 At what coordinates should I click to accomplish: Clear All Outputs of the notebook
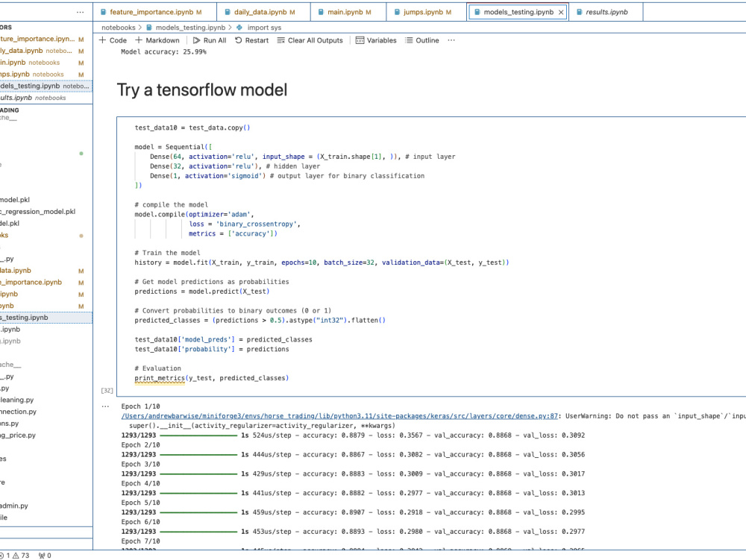coord(310,40)
